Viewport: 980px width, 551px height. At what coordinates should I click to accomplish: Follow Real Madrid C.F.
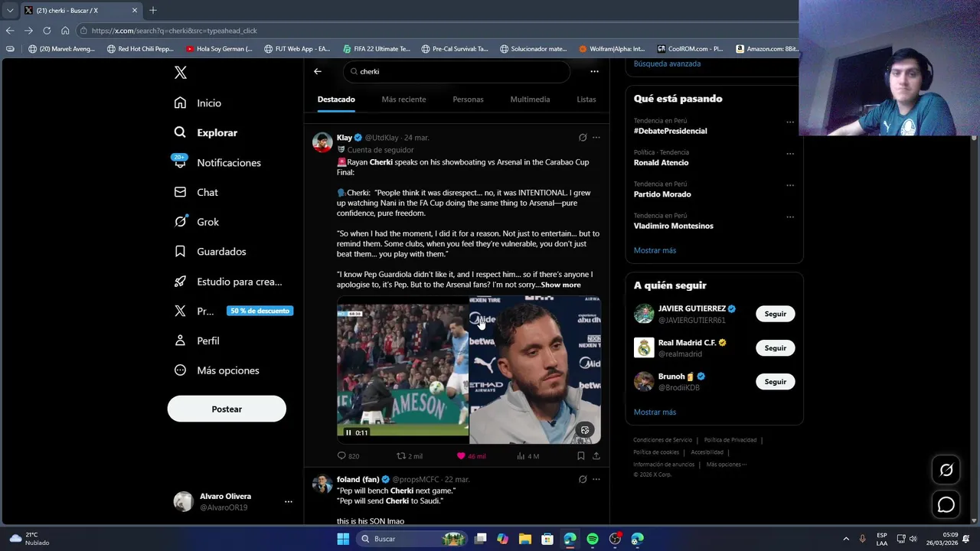click(775, 348)
